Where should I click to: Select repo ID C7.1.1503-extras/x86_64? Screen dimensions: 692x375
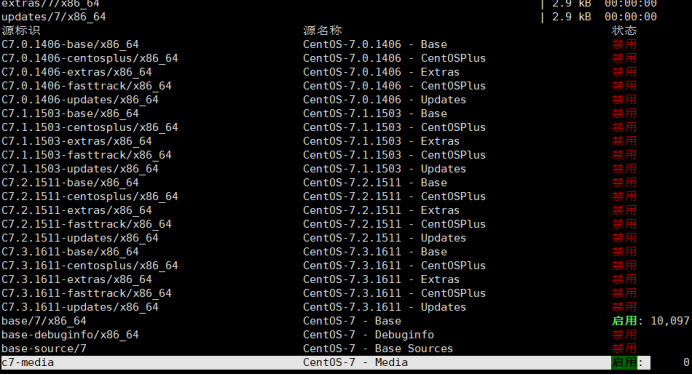click(x=76, y=141)
